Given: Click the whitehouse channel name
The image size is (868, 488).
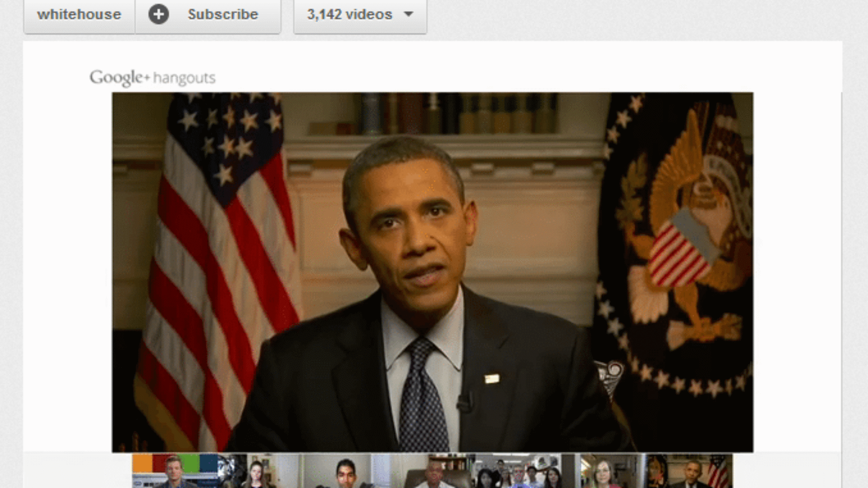Looking at the screenshot, I should 80,14.
